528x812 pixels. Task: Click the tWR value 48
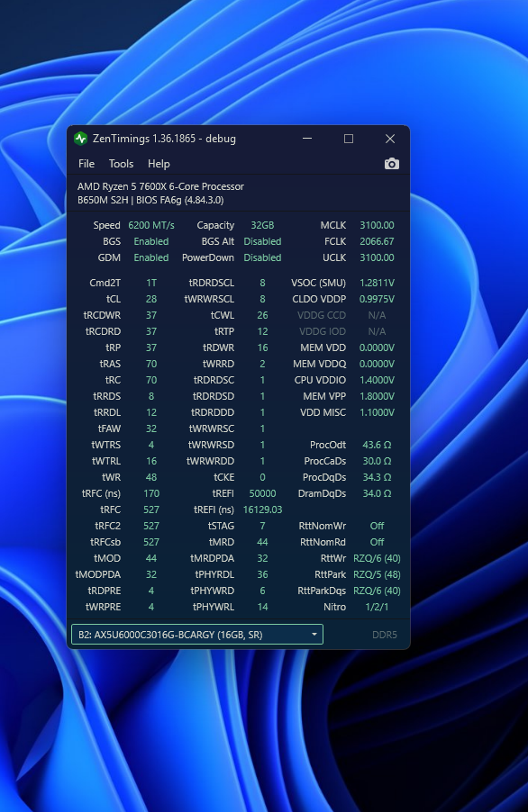pyautogui.click(x=151, y=477)
